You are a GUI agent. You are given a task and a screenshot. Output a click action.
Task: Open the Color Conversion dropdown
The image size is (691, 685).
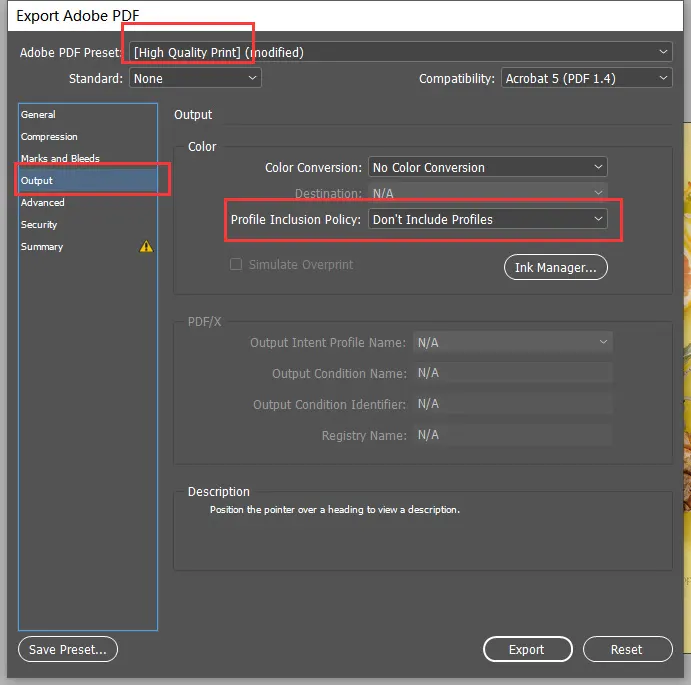coord(488,167)
